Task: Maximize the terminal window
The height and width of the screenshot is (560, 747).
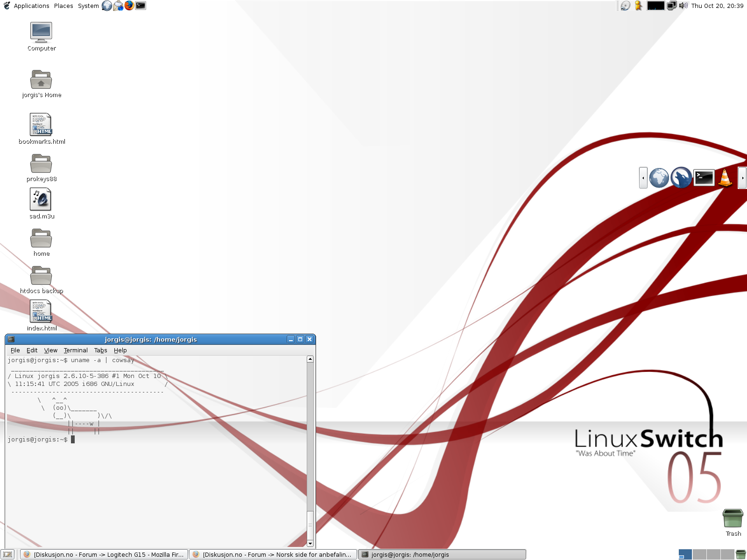Action: pos(300,339)
